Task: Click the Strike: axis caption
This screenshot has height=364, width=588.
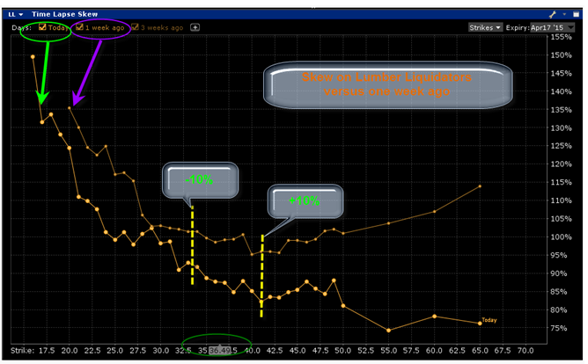Action: 23,351
